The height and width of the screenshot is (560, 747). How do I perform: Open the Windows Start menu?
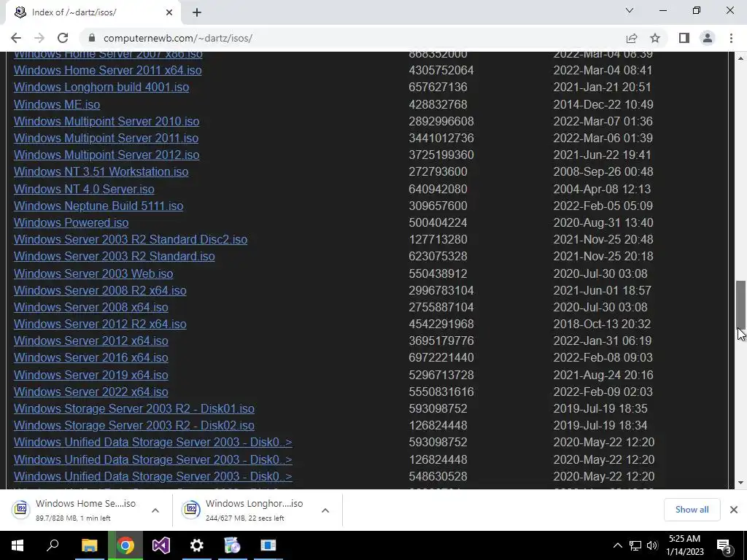[18, 545]
